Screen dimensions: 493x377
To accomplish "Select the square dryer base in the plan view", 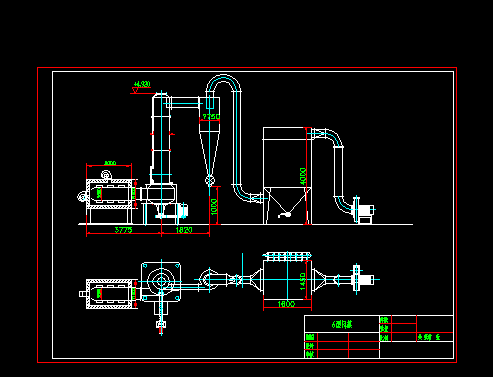I will coord(161,282).
